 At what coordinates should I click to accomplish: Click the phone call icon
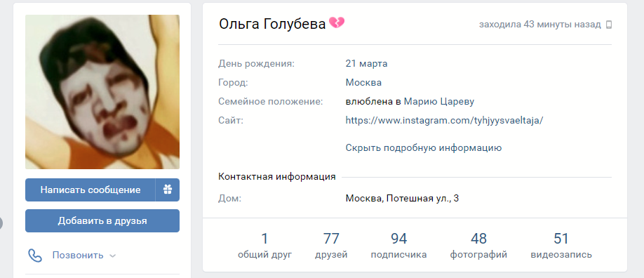pos(35,256)
